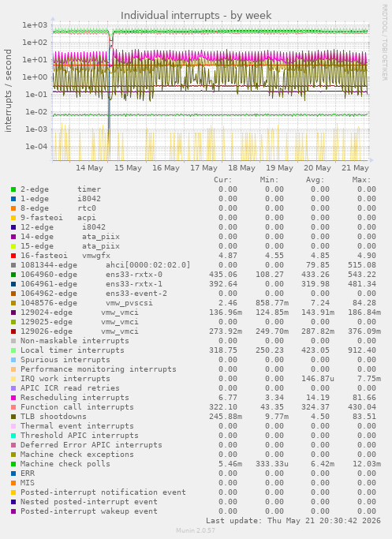Image resolution: width=392 pixels, height=539 pixels.
Task: Click the gray ahci legend color square
Action: point(13,265)
